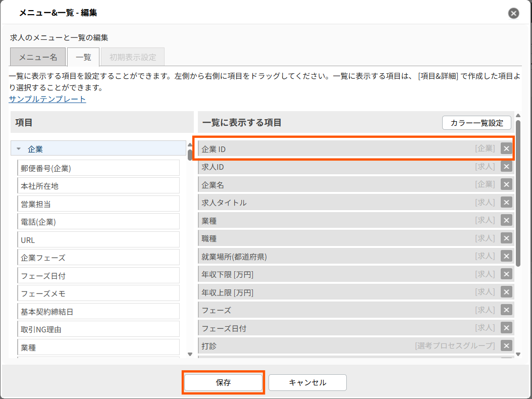Delete 求人タイトル row via X icon
Screen dimensions: 532x399
[x=506, y=203]
